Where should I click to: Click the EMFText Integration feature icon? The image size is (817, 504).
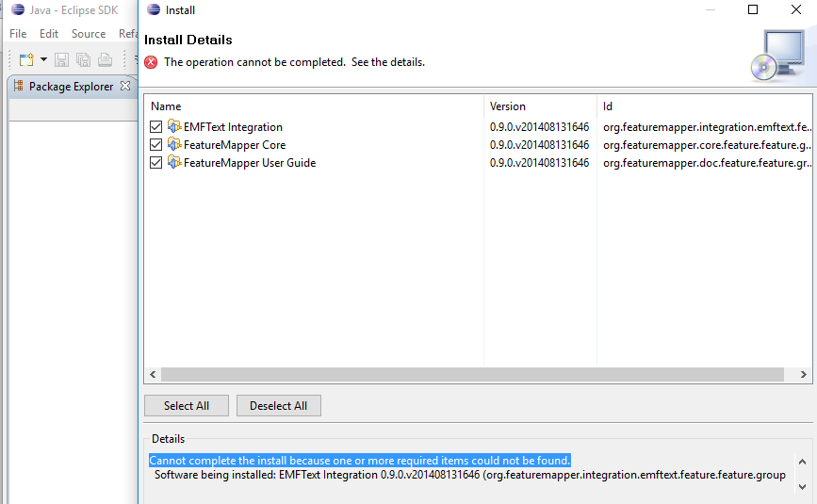(x=174, y=126)
